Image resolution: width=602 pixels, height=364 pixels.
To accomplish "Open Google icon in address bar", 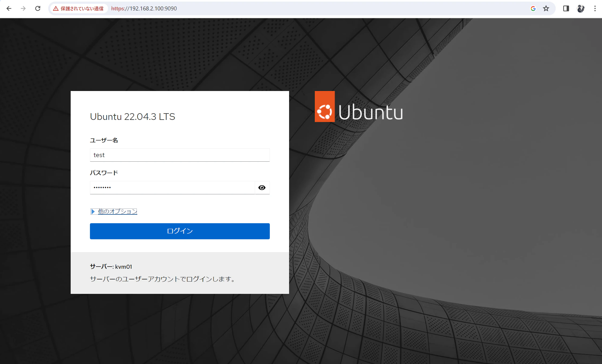I will click(x=533, y=9).
